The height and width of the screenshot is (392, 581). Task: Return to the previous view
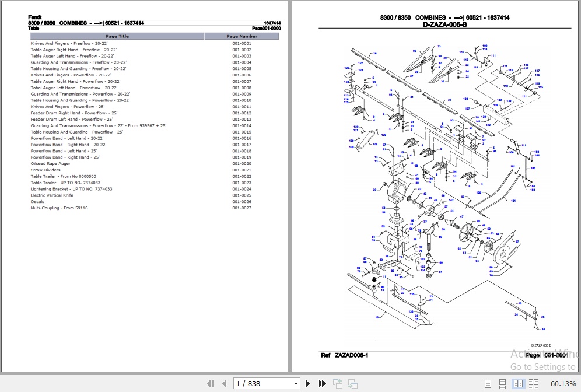click(x=338, y=383)
